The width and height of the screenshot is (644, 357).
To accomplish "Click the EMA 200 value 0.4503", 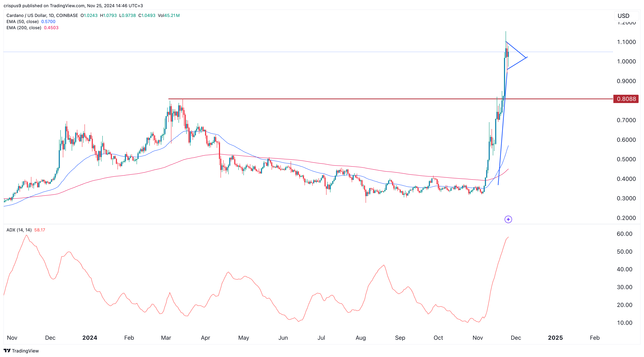I will pos(51,28).
